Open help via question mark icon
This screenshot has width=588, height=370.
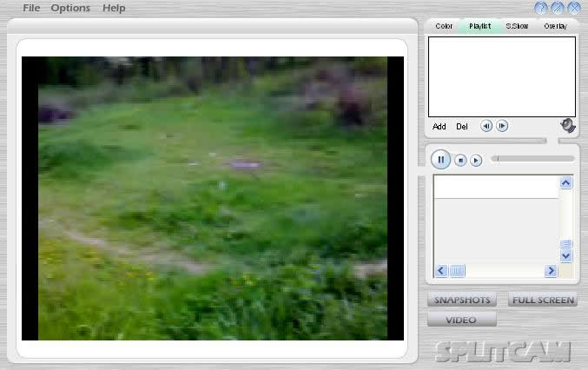541,8
